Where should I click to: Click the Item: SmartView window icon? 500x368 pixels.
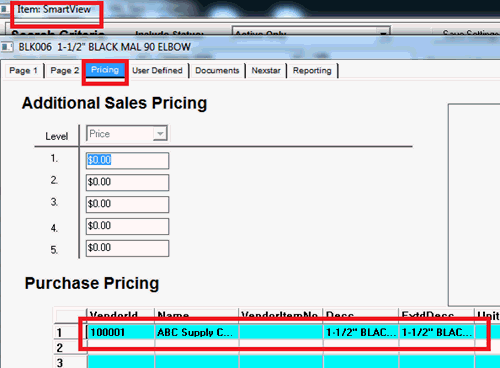click(x=5, y=9)
